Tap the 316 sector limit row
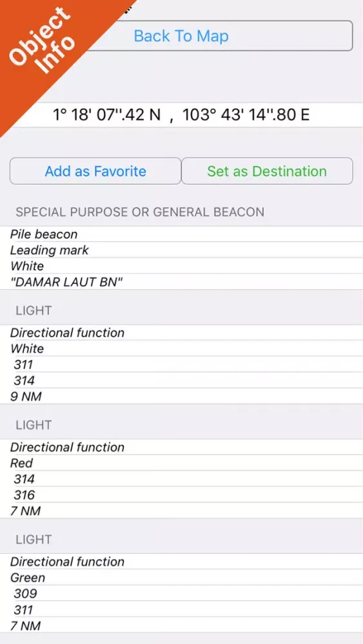Image resolution: width=363 pixels, height=644 pixels. click(x=181, y=495)
